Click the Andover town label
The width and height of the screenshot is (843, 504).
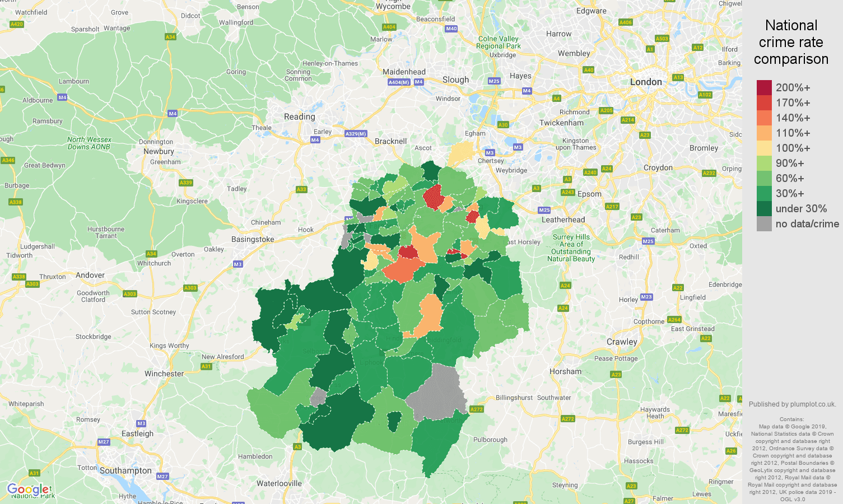click(x=90, y=275)
